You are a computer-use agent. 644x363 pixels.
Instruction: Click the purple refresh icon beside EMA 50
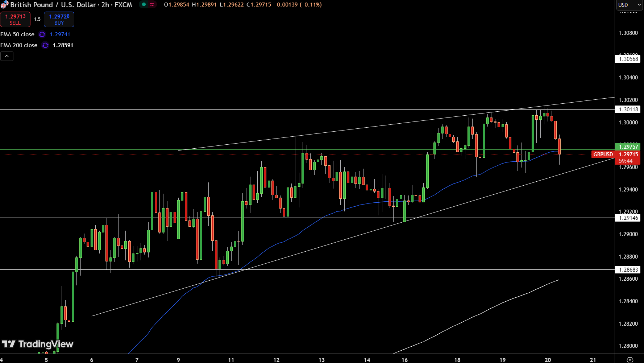(42, 34)
